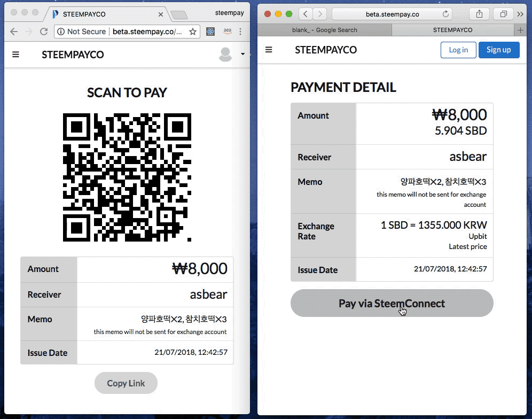Reload the page in Chrome
This screenshot has width=532, height=419.
pyautogui.click(x=44, y=32)
